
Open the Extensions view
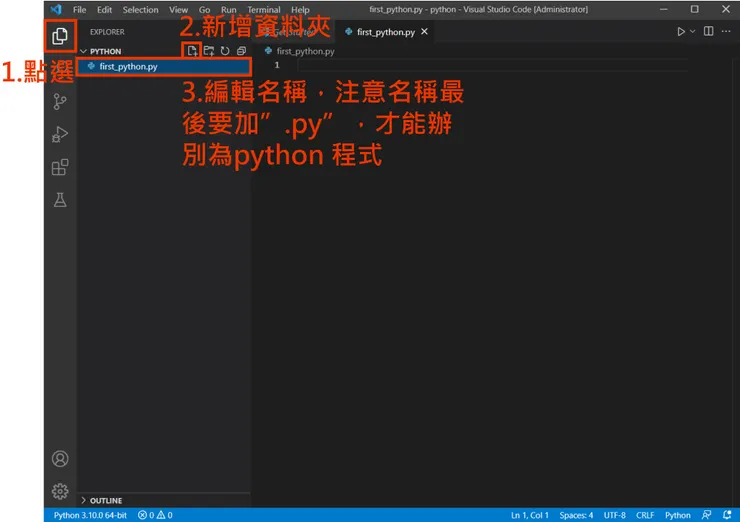click(x=60, y=167)
